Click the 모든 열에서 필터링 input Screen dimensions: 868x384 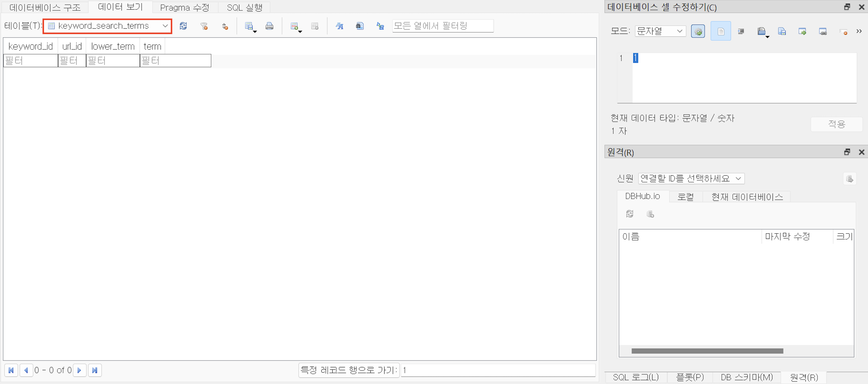pos(442,26)
